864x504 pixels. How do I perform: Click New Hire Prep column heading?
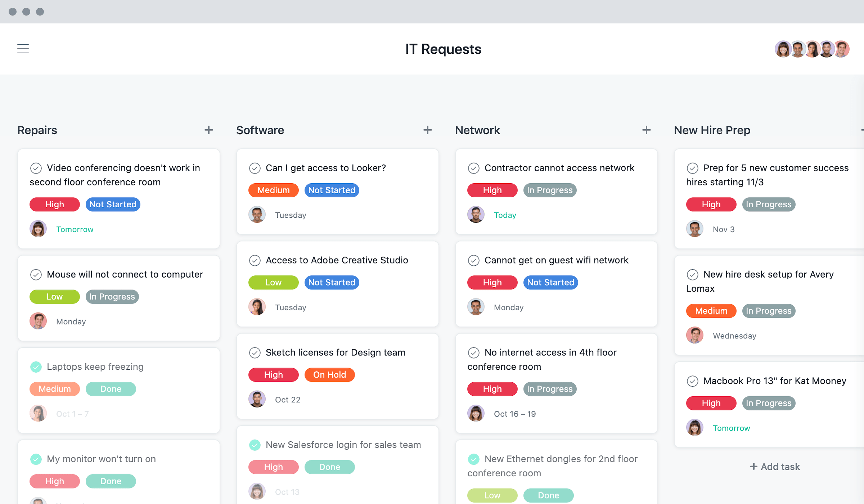[x=712, y=130]
